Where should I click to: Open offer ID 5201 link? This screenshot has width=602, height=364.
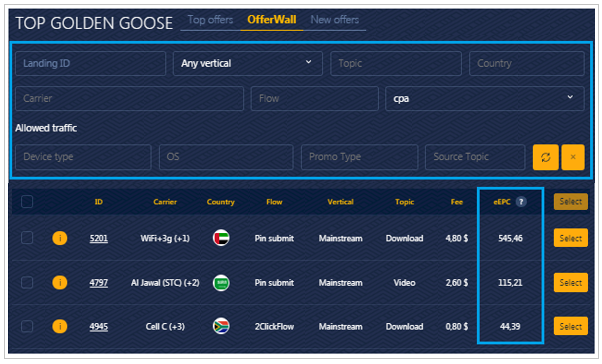(x=99, y=238)
